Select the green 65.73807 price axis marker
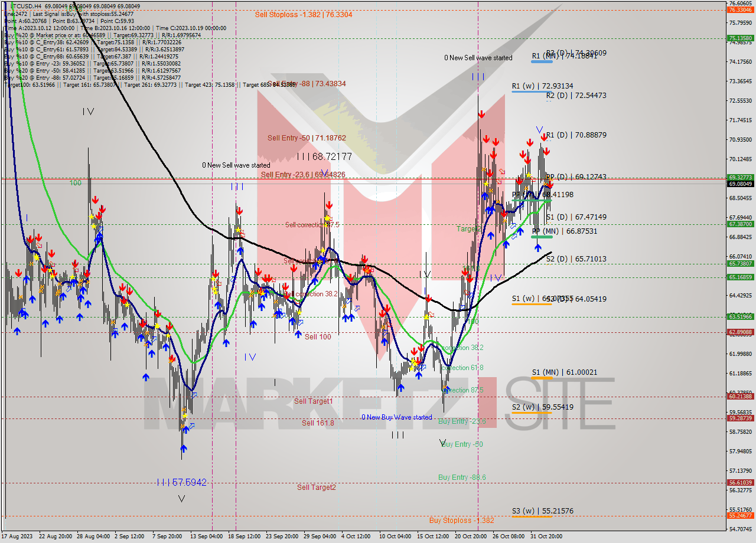Image resolution: width=756 pixels, height=543 pixels. pyautogui.click(x=741, y=263)
